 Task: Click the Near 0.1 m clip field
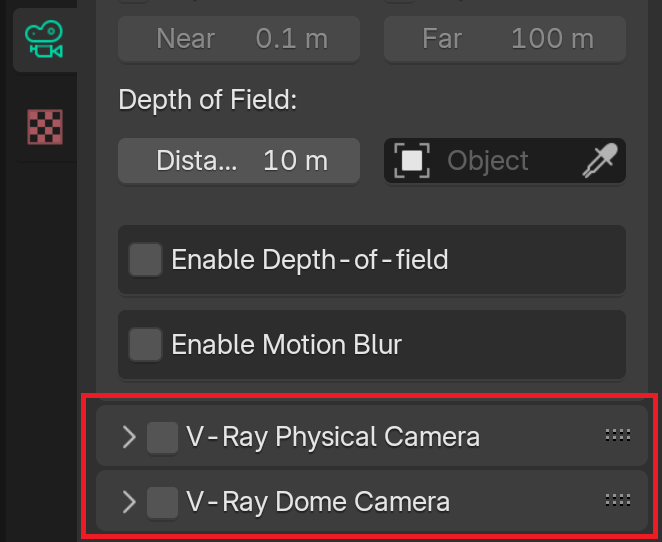click(239, 39)
